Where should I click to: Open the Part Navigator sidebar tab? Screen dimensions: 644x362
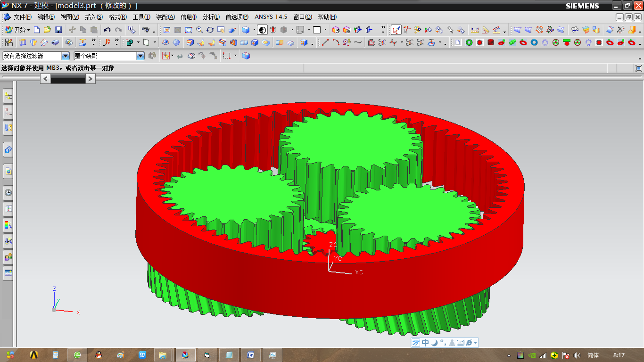click(x=8, y=112)
